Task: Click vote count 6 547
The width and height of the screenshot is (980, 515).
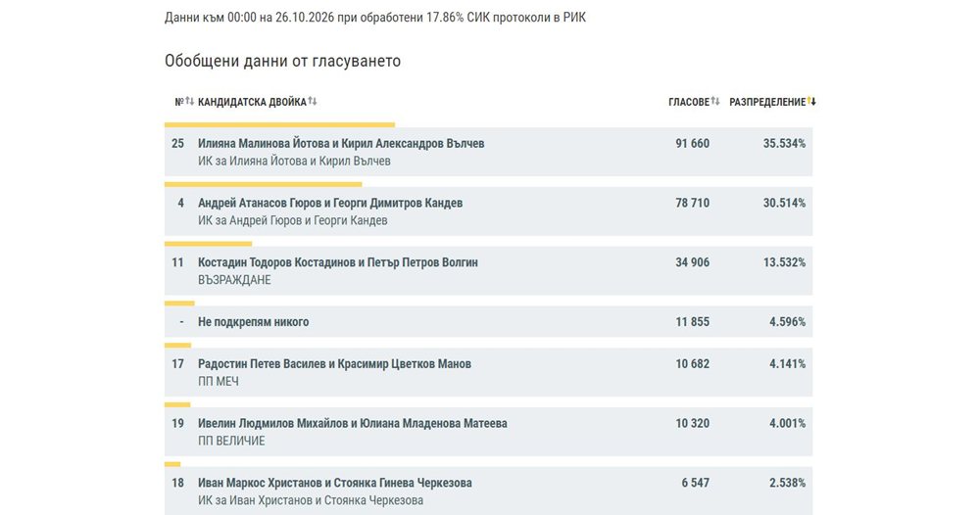Action: pyautogui.click(x=696, y=483)
